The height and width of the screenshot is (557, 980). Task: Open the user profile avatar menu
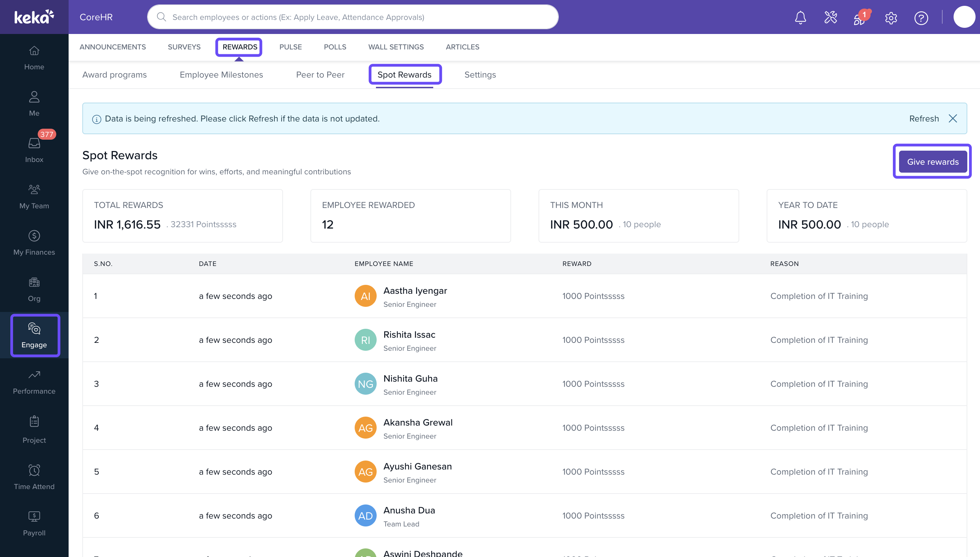[x=964, y=17]
